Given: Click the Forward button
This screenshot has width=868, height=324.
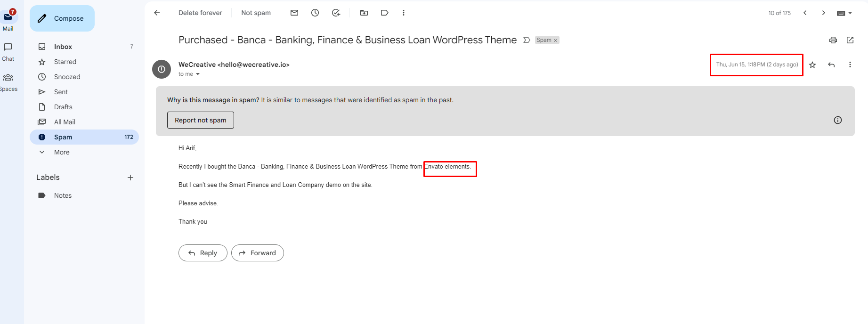Looking at the screenshot, I should [258, 253].
